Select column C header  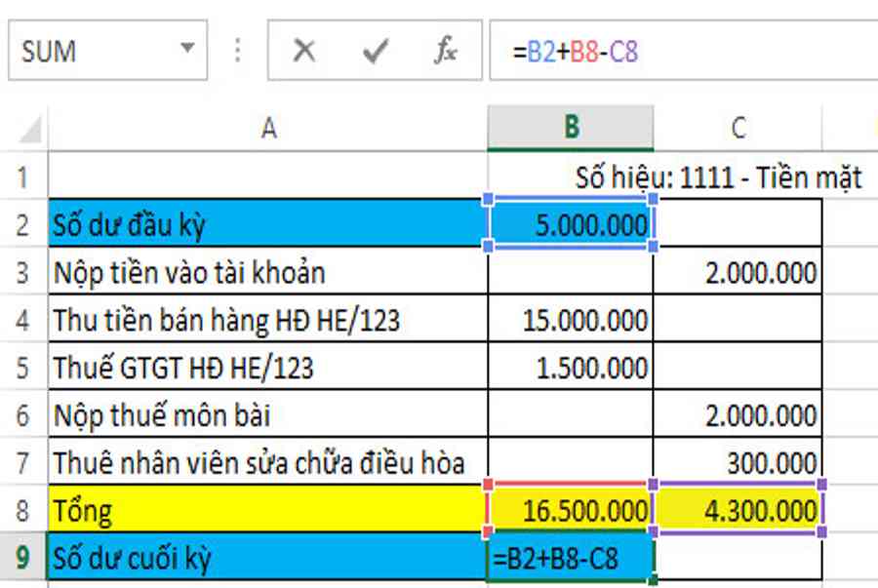(738, 128)
